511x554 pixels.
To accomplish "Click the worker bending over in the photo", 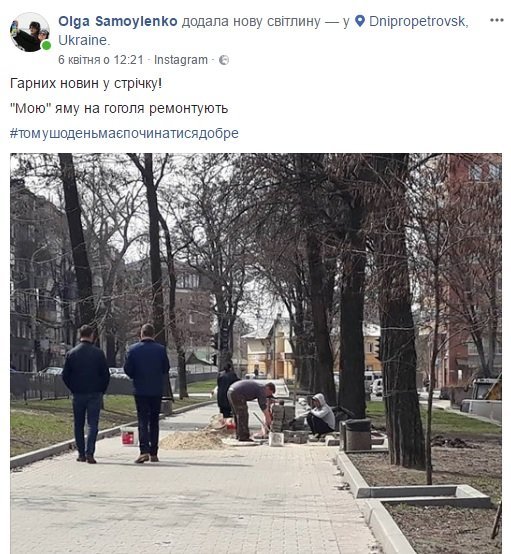I will [x=251, y=410].
